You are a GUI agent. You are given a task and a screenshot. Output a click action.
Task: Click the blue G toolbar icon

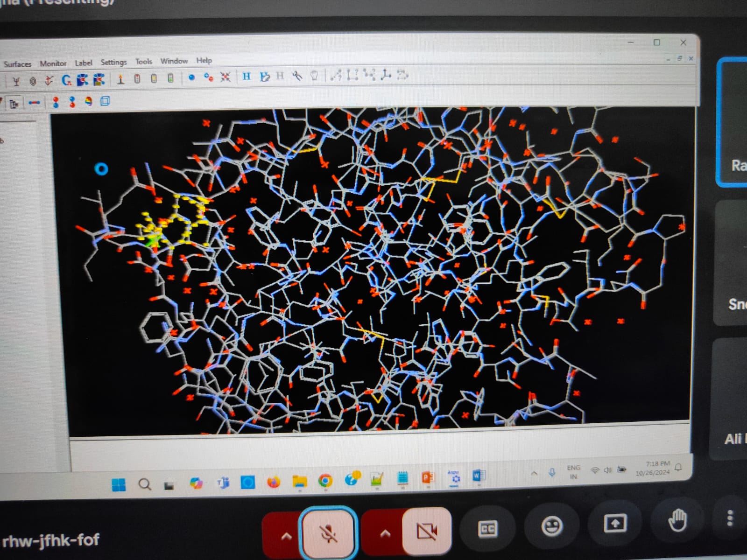66,80
